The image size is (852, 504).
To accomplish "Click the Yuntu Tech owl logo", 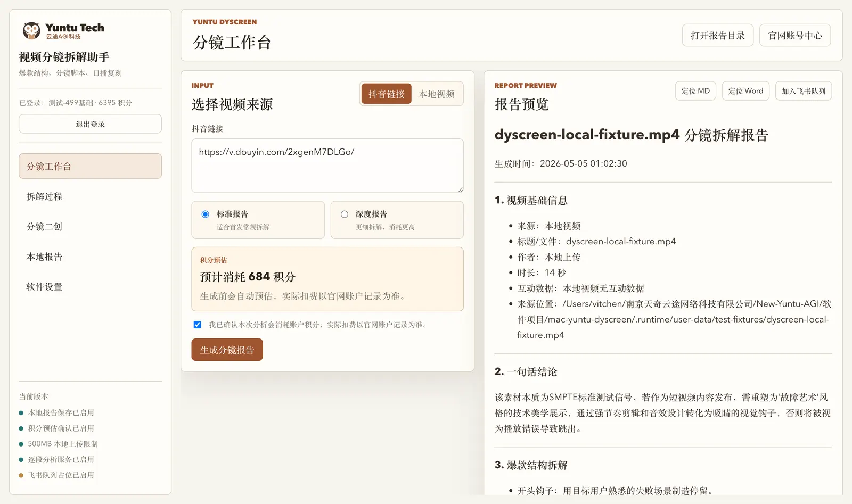I will click(31, 31).
